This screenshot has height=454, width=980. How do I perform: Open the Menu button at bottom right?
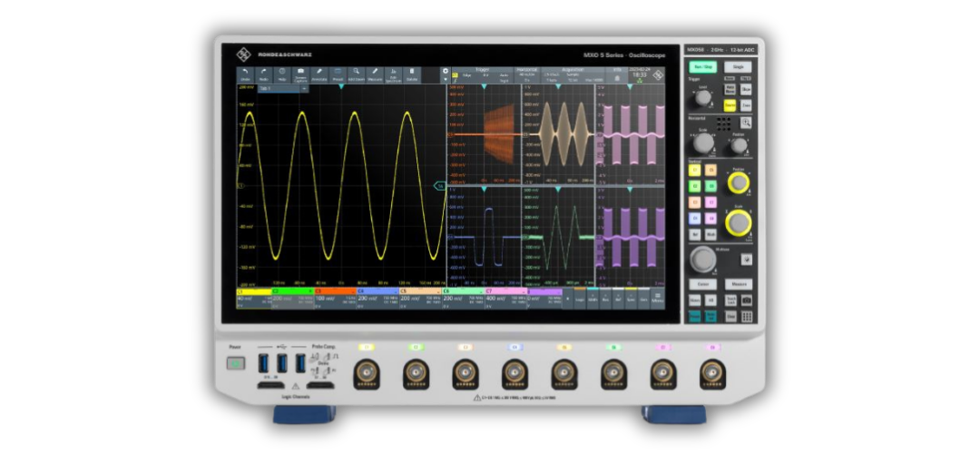click(x=658, y=296)
